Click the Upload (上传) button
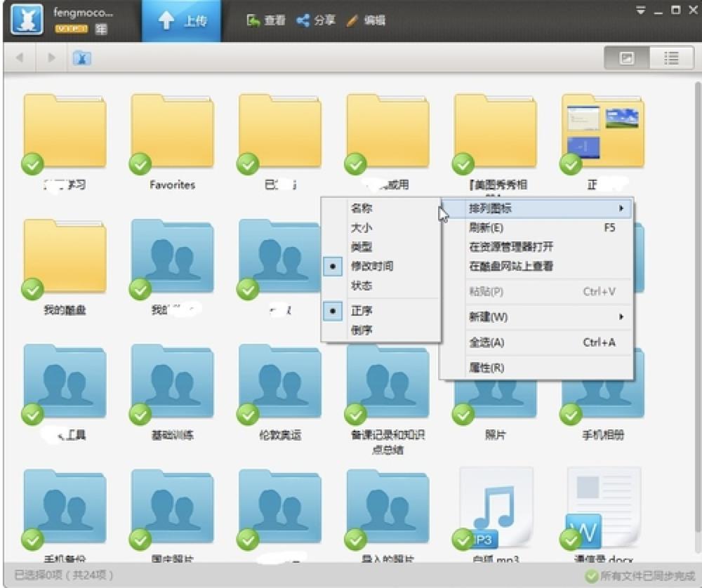Screen dimensions: 702x588 182,21
